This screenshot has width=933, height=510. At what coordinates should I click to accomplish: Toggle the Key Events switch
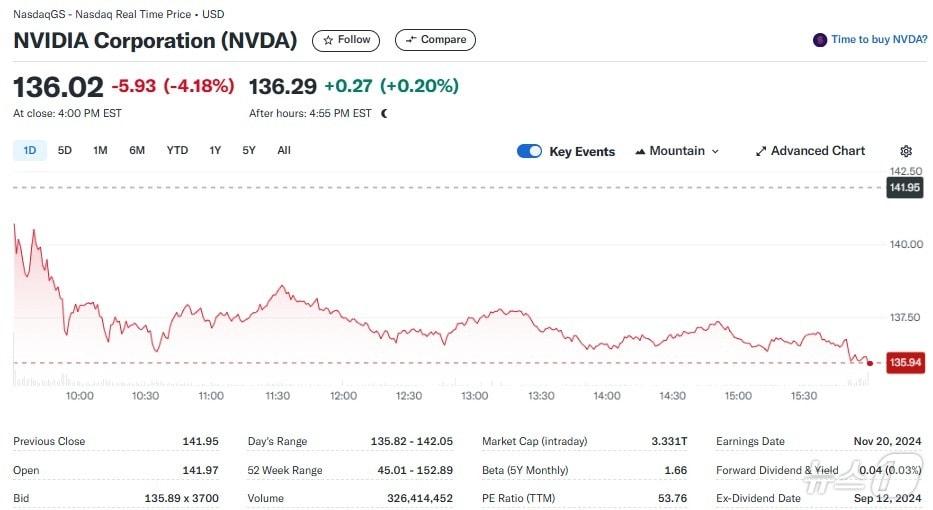point(529,151)
